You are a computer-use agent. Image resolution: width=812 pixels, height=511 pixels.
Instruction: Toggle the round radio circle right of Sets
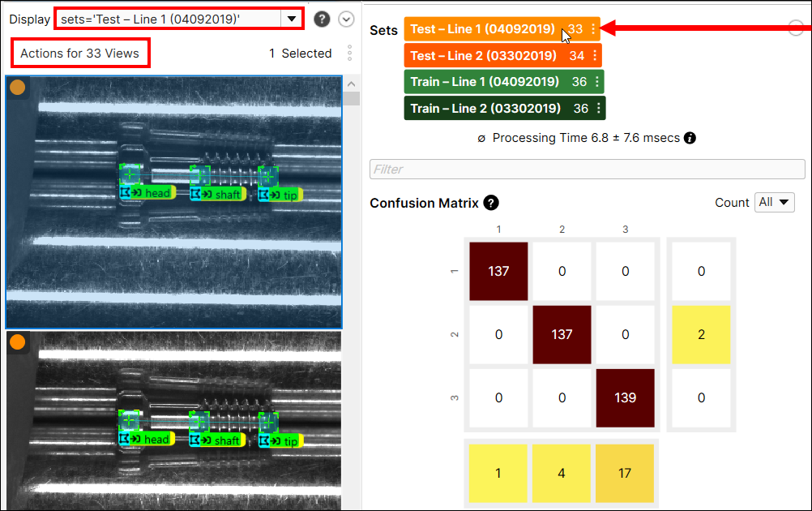tap(796, 28)
